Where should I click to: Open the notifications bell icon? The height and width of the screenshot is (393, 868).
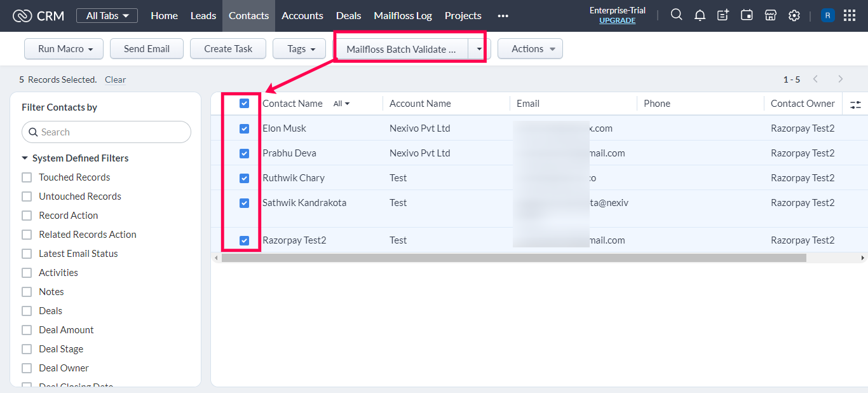700,15
